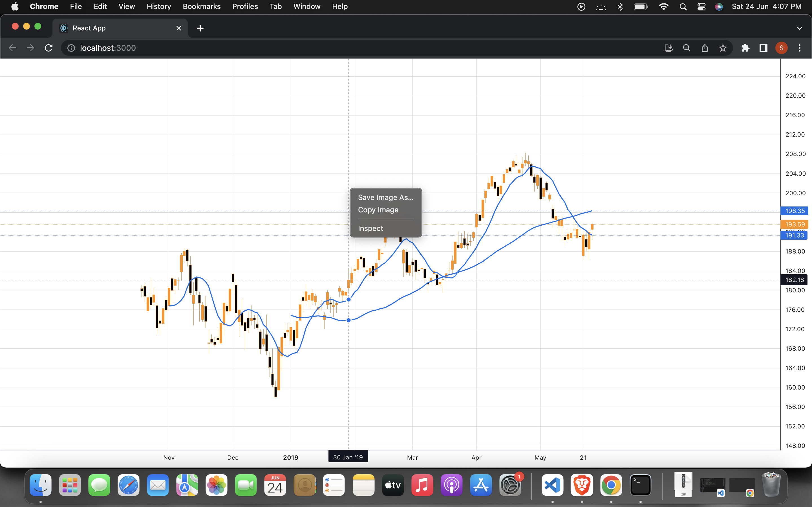Open the Downloads icon in Chrome toolbar
Image resolution: width=812 pixels, height=507 pixels.
pos(669,48)
